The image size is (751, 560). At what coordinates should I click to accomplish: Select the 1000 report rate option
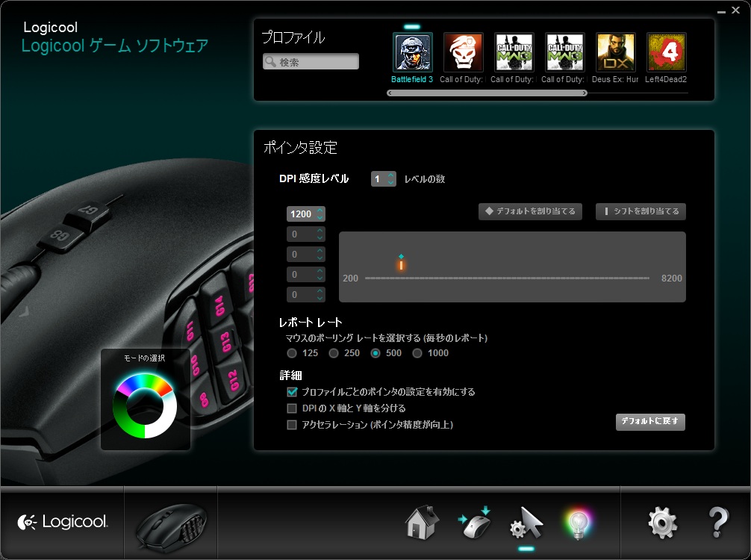[x=417, y=353]
